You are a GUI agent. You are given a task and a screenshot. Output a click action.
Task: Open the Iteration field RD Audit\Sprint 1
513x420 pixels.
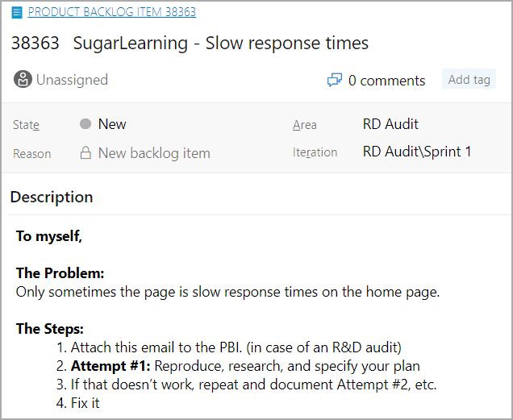tap(417, 152)
